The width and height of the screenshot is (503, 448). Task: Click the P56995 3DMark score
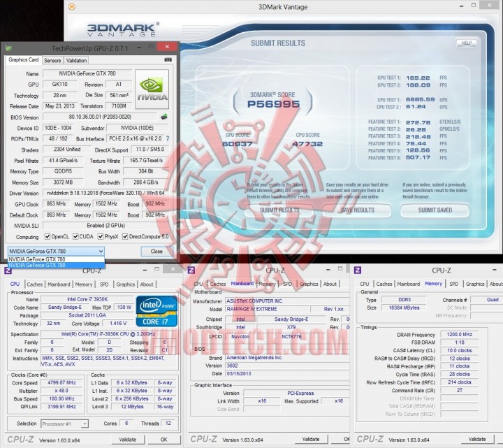[x=273, y=104]
